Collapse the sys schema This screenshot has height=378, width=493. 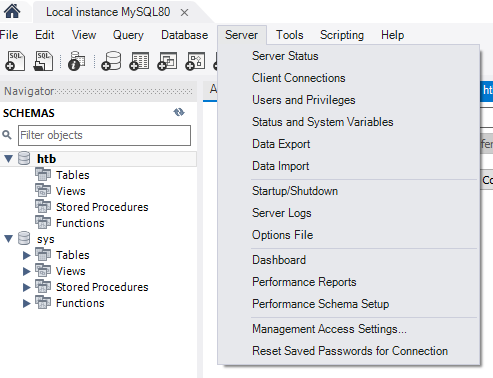coord(9,239)
